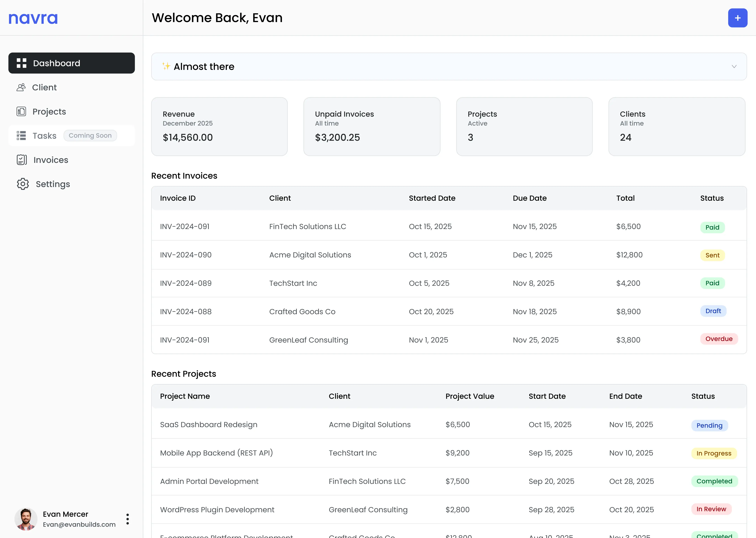The image size is (756, 538).
Task: Open the three-dot menu next to Evan Mercer
Action: click(127, 519)
